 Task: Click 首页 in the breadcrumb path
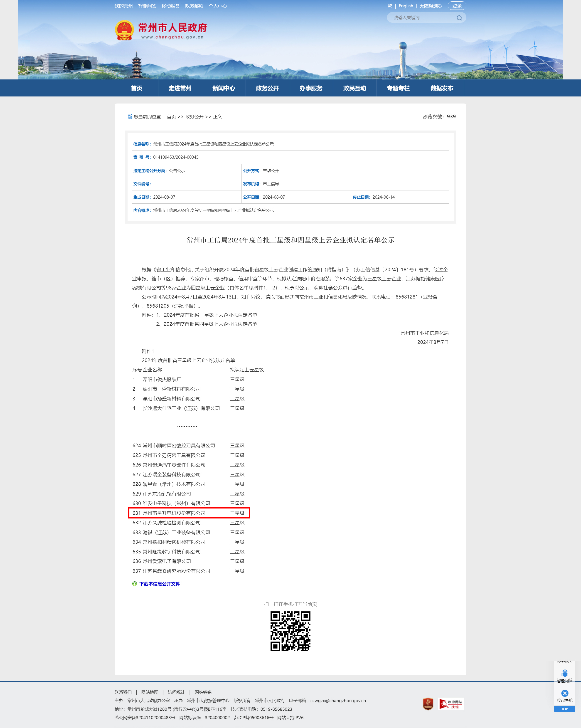[171, 117]
